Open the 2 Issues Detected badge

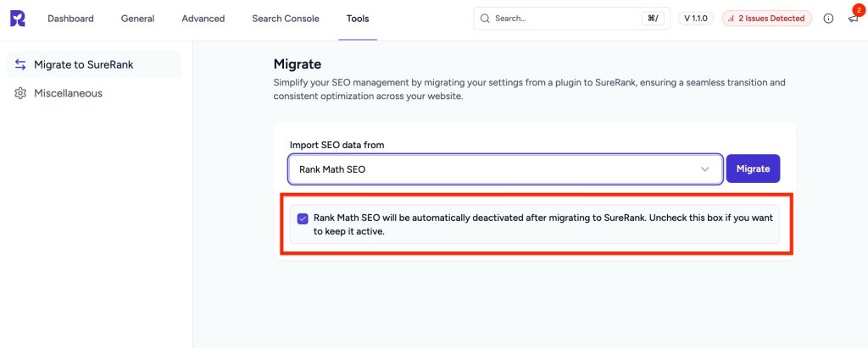click(766, 19)
